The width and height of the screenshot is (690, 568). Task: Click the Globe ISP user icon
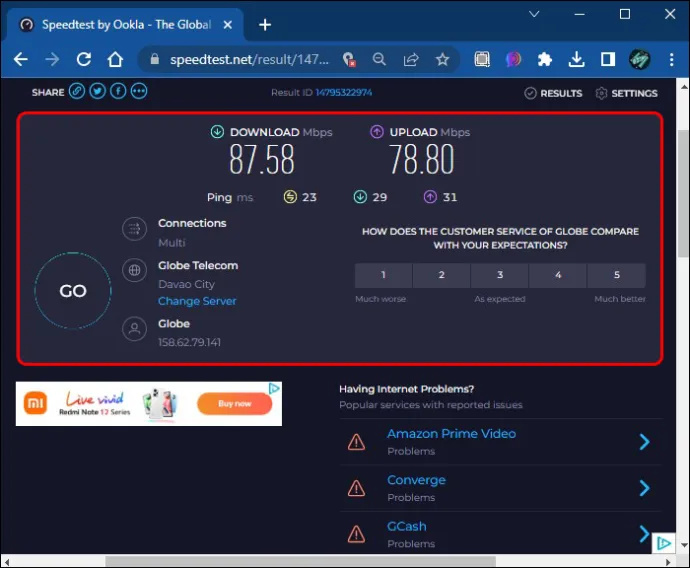[x=134, y=329]
